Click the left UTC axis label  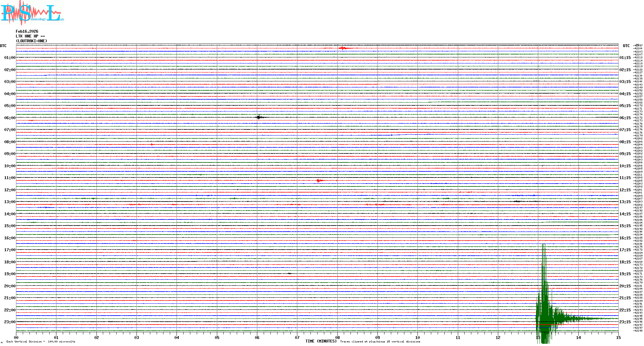[3, 46]
